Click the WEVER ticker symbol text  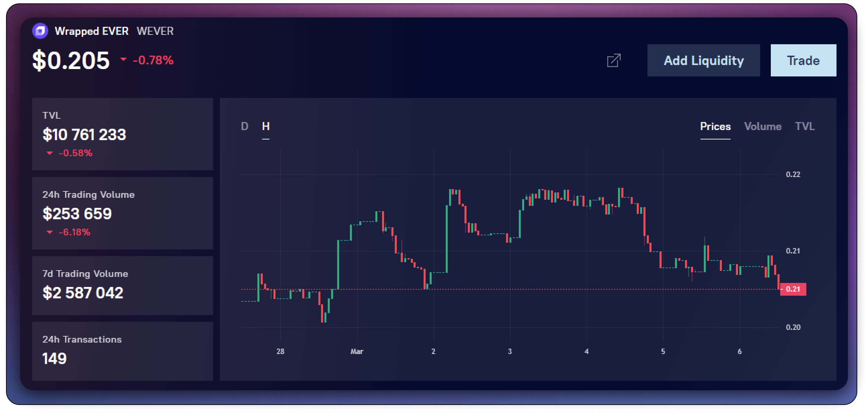point(155,31)
